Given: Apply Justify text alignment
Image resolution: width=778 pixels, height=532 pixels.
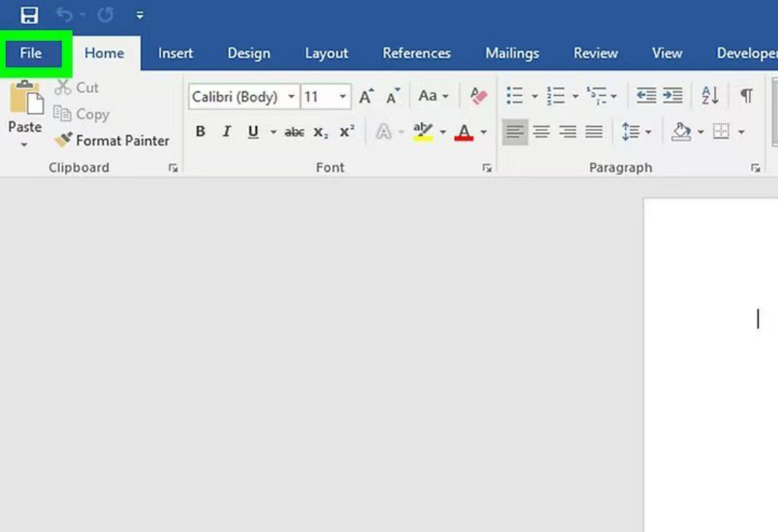Looking at the screenshot, I should click(x=594, y=132).
